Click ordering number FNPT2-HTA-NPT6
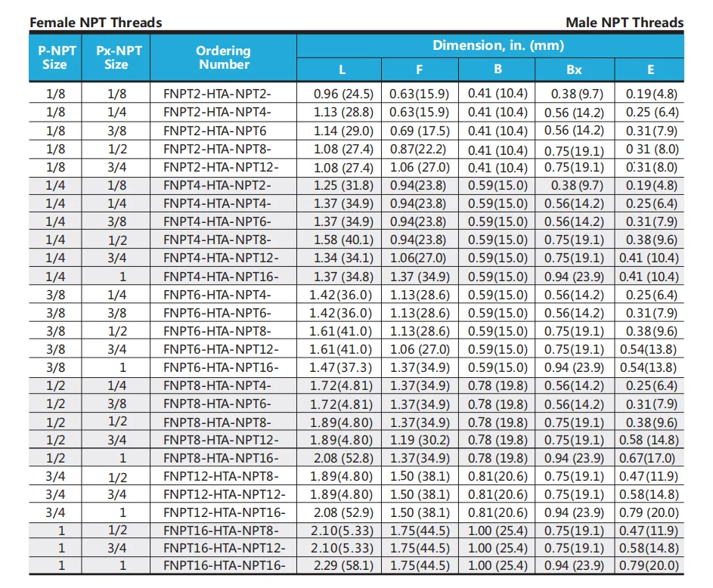This screenshot has height=588, width=713. pos(215,131)
